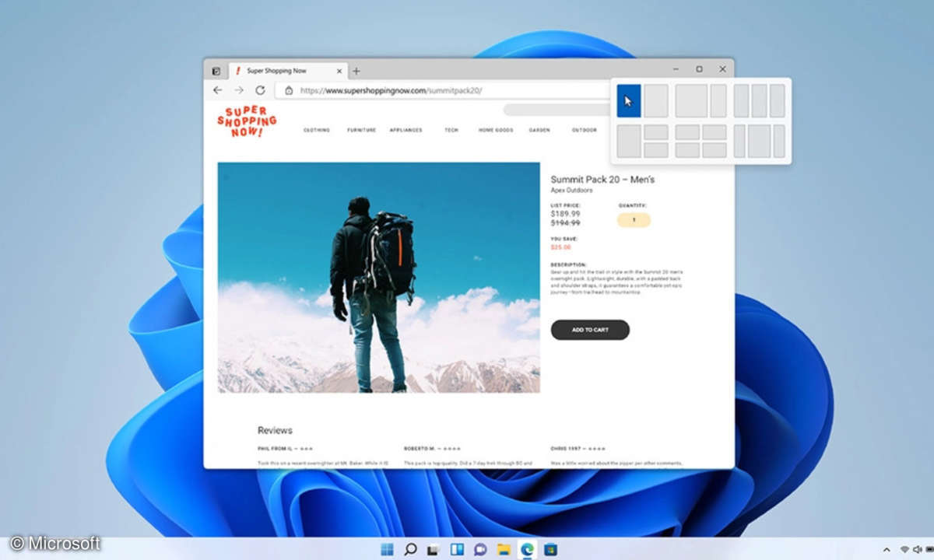Open the Clothing category
Screen dimensions: 934x560
point(316,131)
